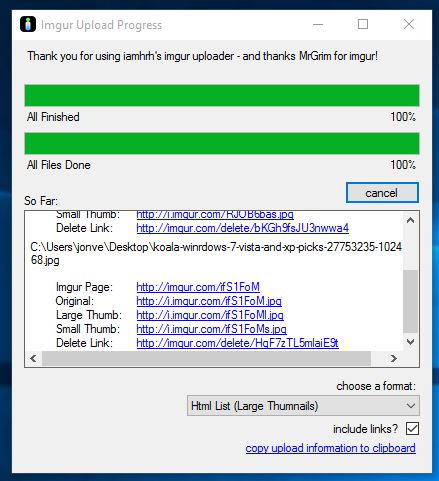Viewport: 439px width, 481px height.
Task: Open the Imgur Page link ifS1FoM
Action: coord(198,287)
